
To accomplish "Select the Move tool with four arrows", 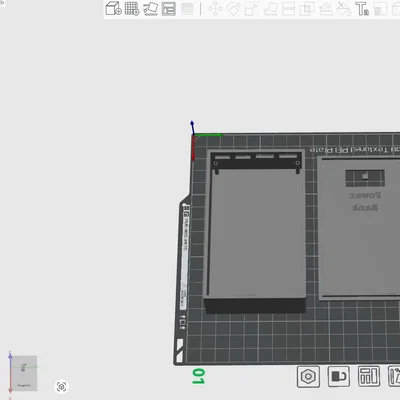I will point(215,9).
